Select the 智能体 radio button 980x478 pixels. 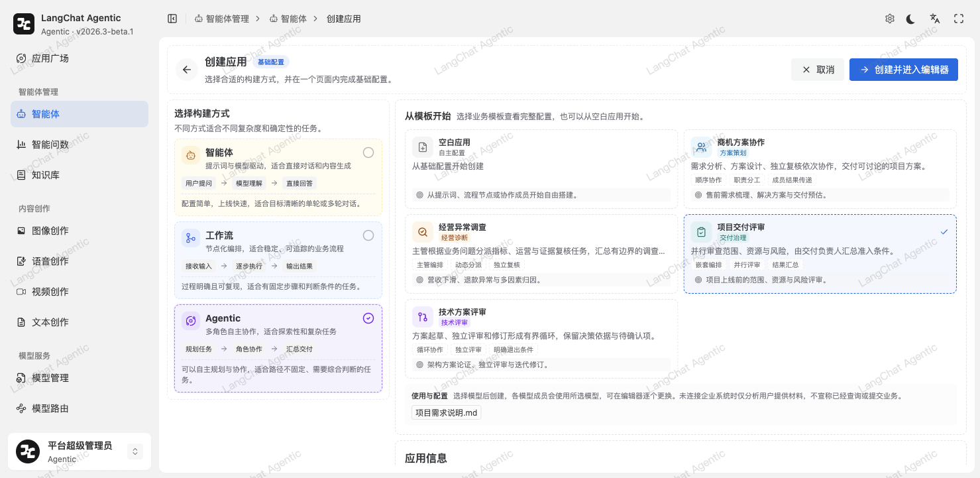point(368,152)
